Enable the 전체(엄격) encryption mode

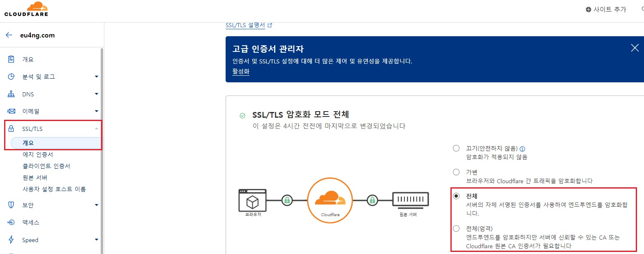pos(456,228)
